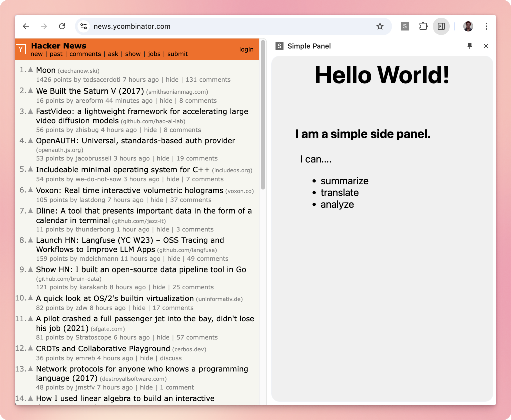Reload the current page
Viewport: 511px width, 420px height.
pos(62,26)
